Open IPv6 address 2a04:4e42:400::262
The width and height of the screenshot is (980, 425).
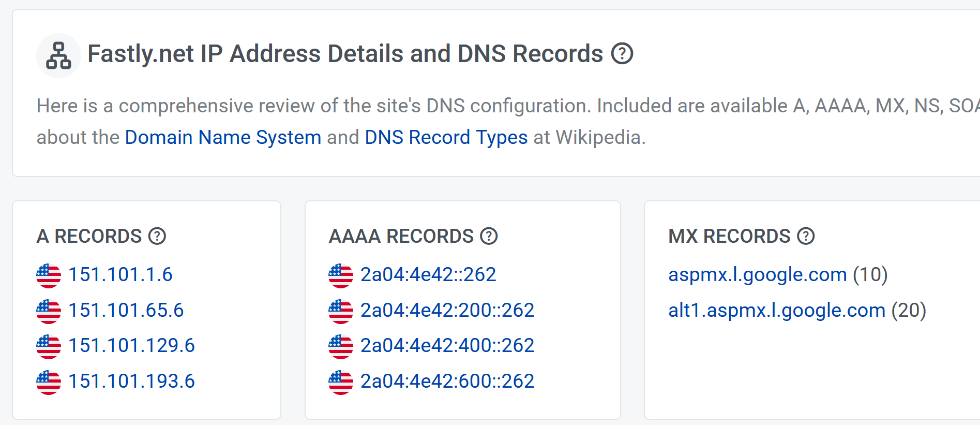click(447, 345)
